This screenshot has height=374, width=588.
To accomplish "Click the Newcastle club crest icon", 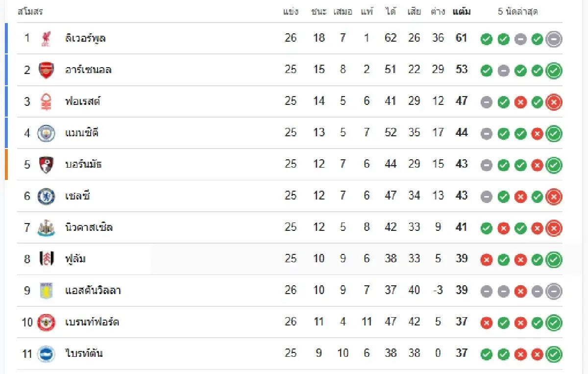I will pos(46,228).
